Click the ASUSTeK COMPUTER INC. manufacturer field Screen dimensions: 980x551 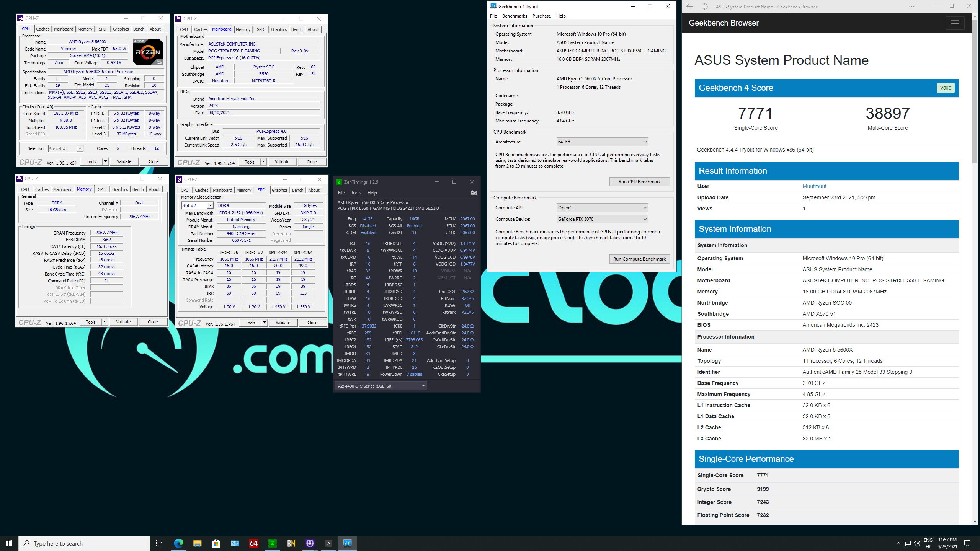(x=263, y=44)
